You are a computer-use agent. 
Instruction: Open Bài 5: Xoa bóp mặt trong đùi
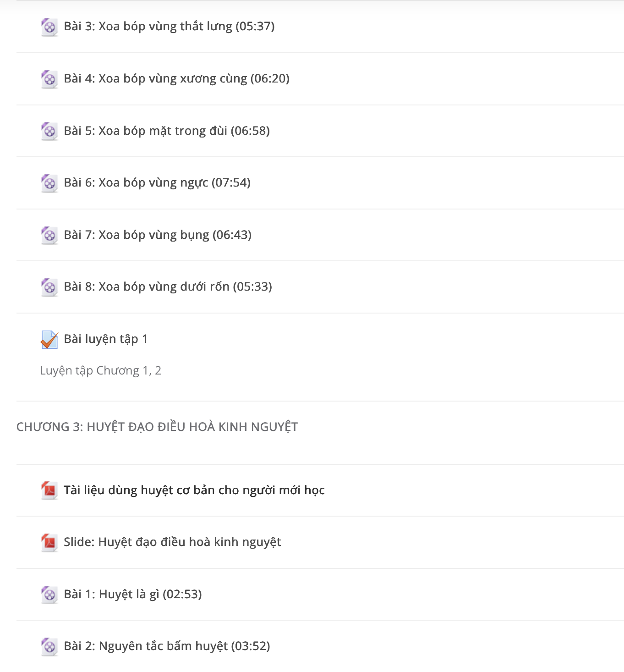(x=167, y=131)
